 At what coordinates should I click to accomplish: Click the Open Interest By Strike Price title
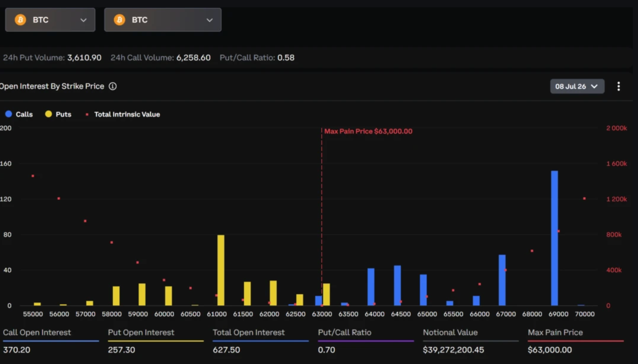(52, 86)
